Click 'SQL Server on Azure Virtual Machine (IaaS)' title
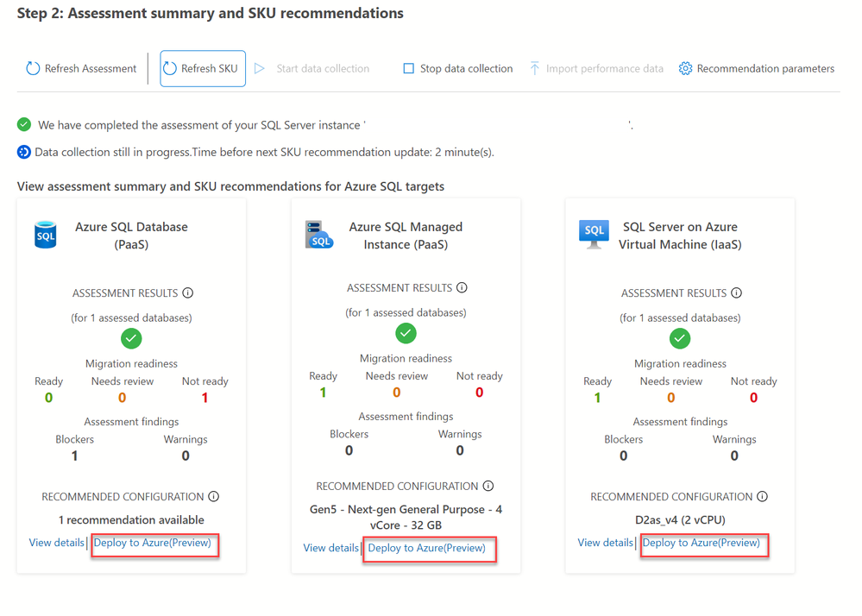 (680, 236)
